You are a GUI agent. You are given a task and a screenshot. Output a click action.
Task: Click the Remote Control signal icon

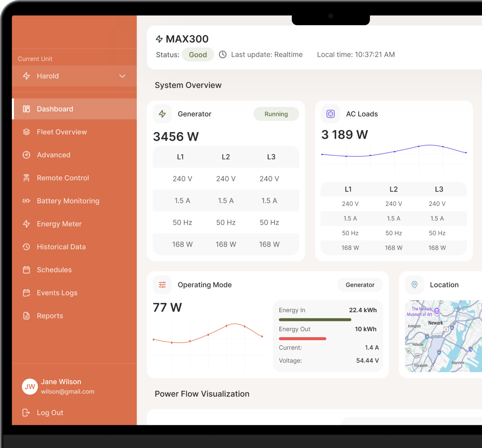pos(26,178)
